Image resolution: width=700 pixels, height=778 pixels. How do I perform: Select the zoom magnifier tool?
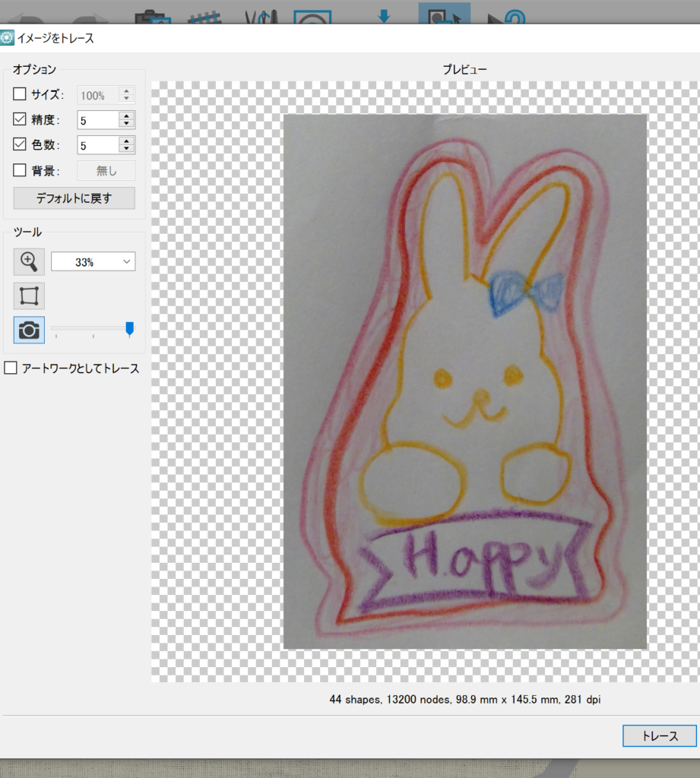[29, 261]
